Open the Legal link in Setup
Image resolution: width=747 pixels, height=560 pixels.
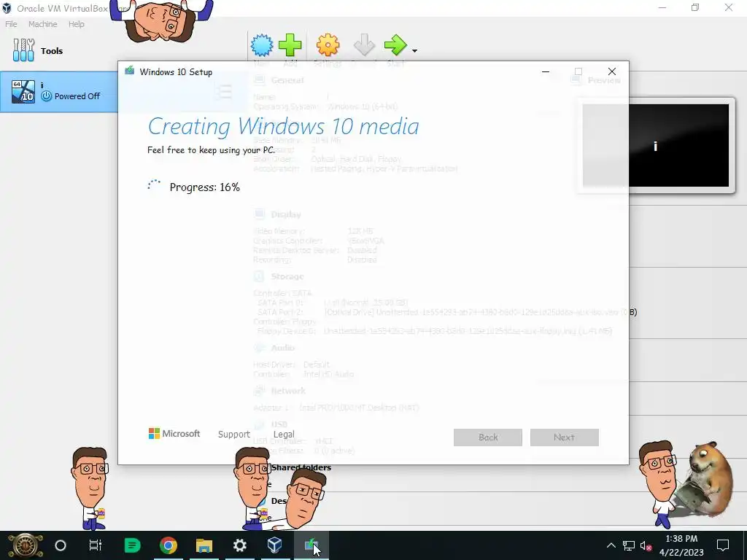coord(284,435)
